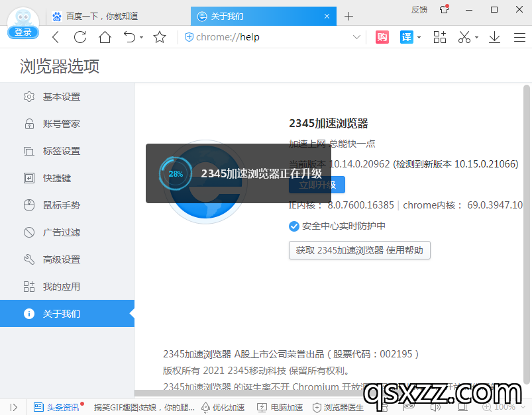Expand screenshot options dropdown arrow
Image resolution: width=532 pixels, height=415 pixels.
pyautogui.click(x=477, y=37)
